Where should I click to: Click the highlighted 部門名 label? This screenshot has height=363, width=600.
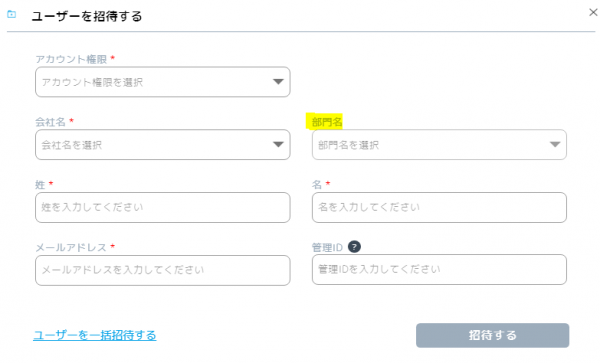(x=327, y=122)
